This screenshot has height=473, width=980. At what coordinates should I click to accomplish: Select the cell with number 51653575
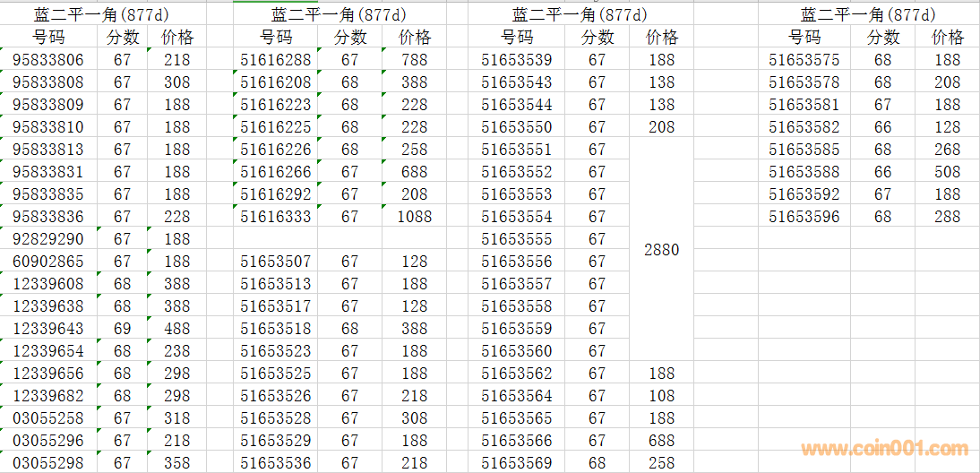click(804, 60)
